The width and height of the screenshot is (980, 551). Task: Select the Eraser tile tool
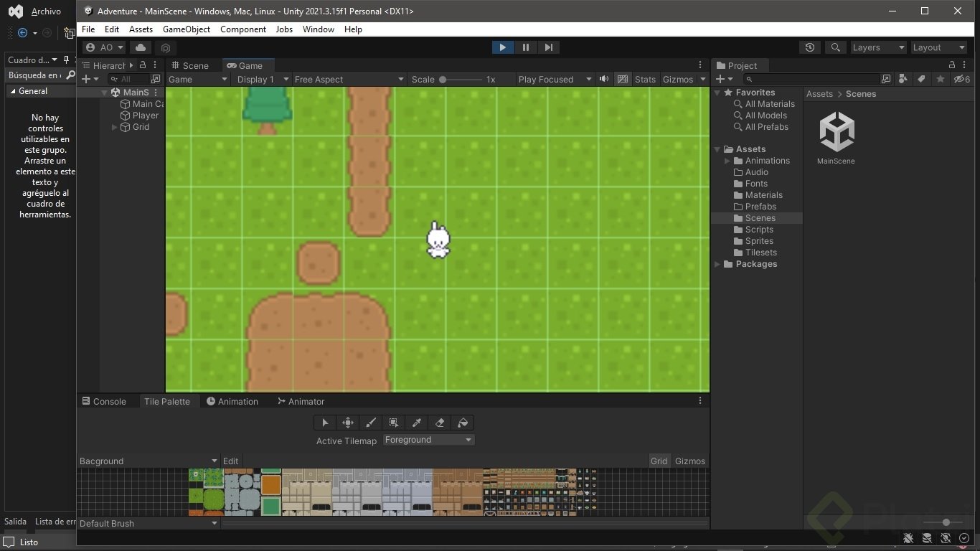click(x=440, y=423)
